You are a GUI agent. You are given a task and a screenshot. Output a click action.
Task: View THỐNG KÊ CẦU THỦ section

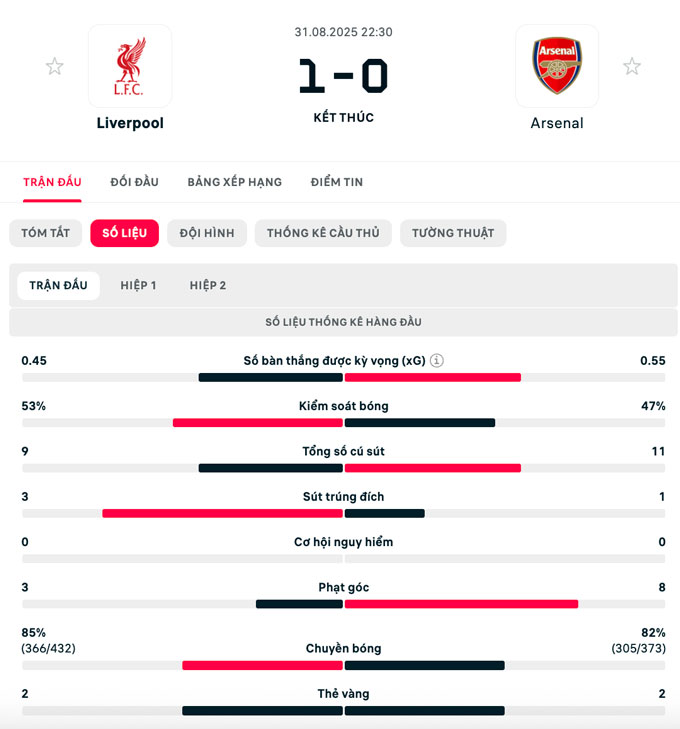pos(323,233)
